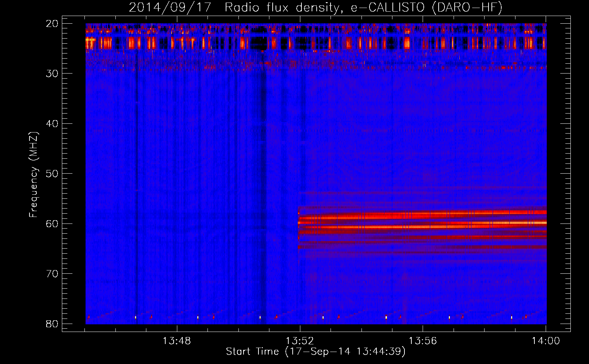This screenshot has height=364, width=589.
Task: Click the '30' frequency tick label
Action: (x=52, y=74)
